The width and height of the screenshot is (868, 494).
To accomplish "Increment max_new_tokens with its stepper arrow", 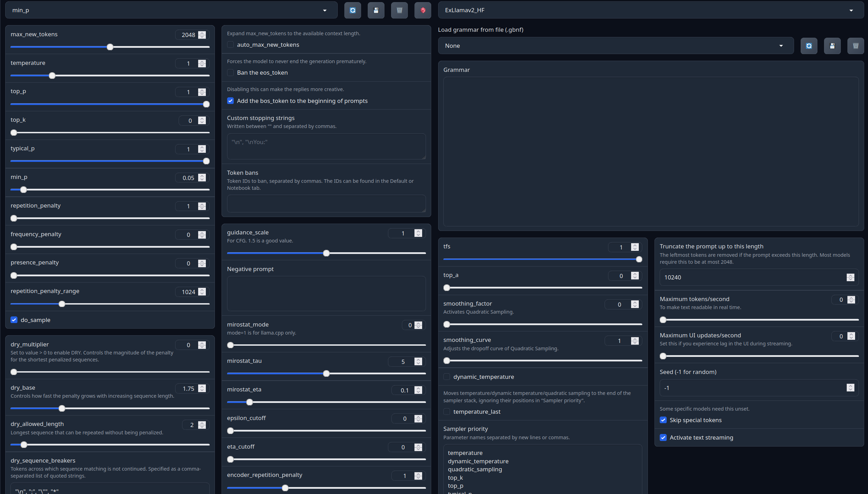I will [x=202, y=33].
